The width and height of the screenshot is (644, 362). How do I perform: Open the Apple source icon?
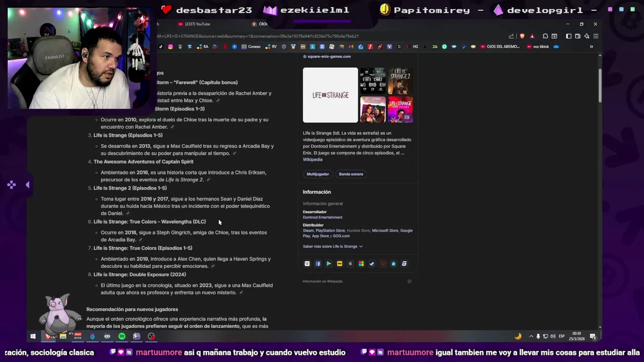click(x=350, y=263)
